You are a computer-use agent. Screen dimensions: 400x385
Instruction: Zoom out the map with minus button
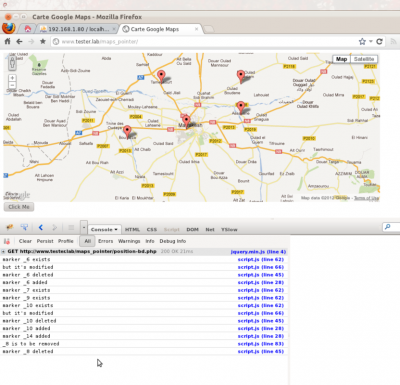[12, 85]
